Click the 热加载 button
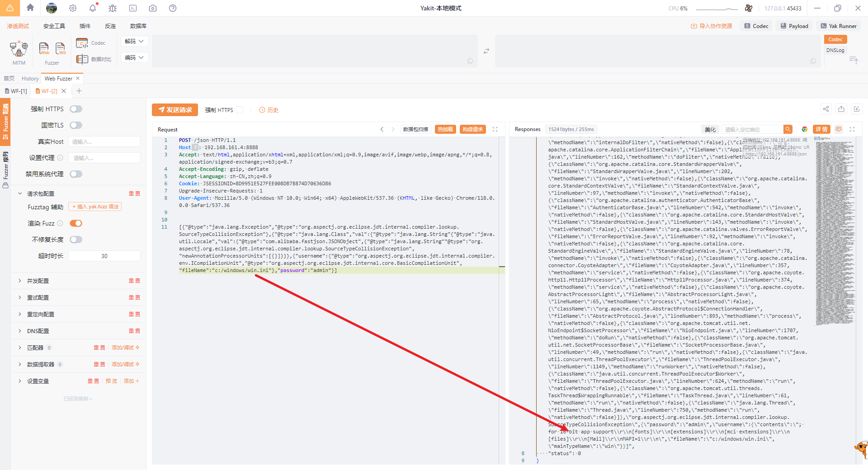The width and height of the screenshot is (868, 470). click(x=445, y=129)
